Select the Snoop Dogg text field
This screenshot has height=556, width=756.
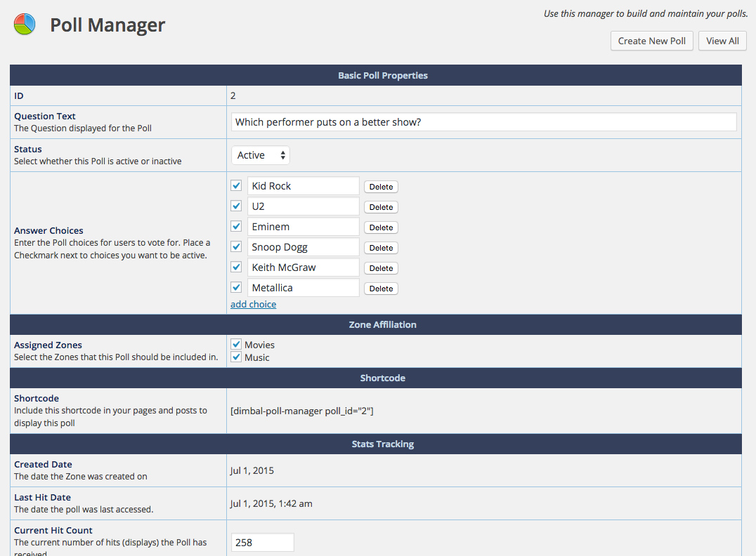(x=304, y=247)
